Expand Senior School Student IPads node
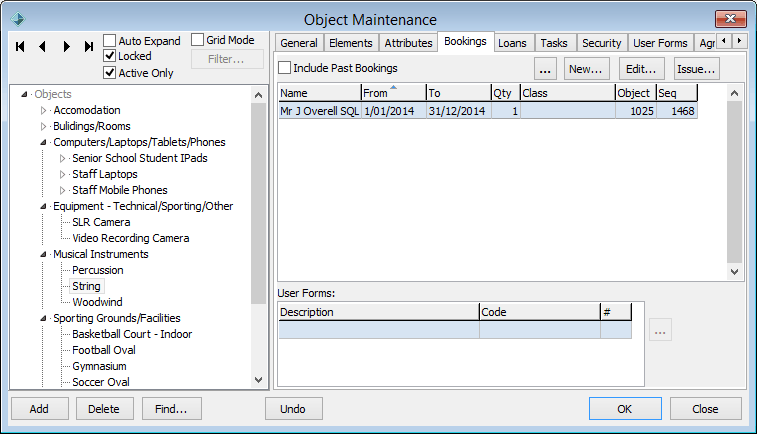This screenshot has width=757, height=434. tap(62, 158)
